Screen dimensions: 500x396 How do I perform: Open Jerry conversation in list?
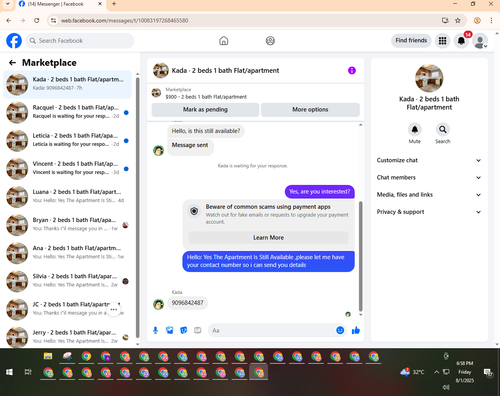(67, 337)
